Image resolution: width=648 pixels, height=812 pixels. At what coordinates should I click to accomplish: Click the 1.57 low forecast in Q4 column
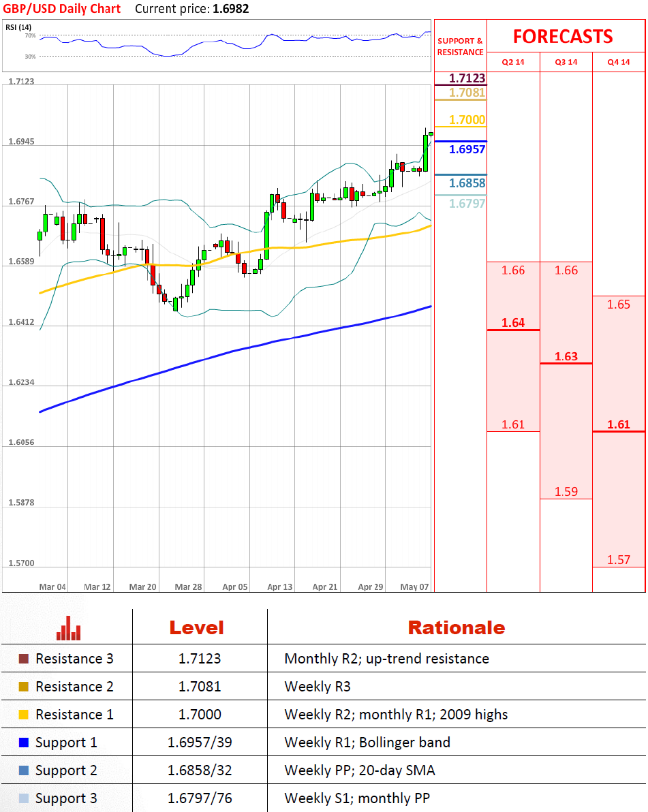point(619,560)
